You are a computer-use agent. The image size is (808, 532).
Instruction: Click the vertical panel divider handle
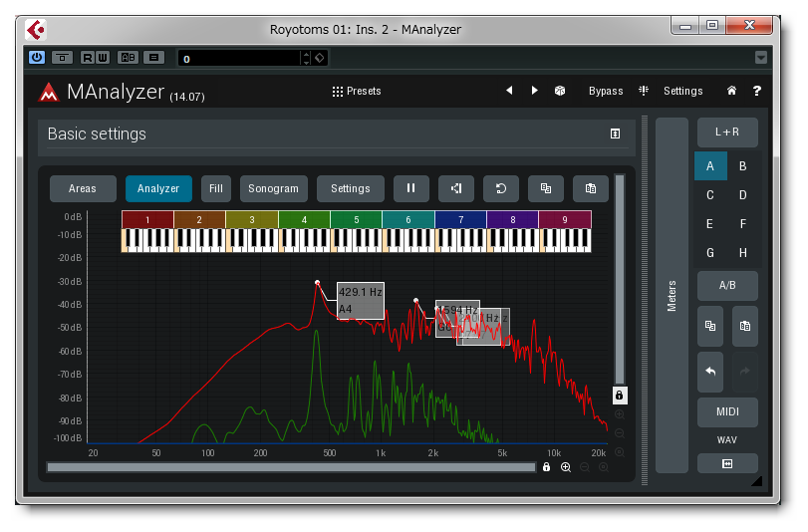coord(645,301)
